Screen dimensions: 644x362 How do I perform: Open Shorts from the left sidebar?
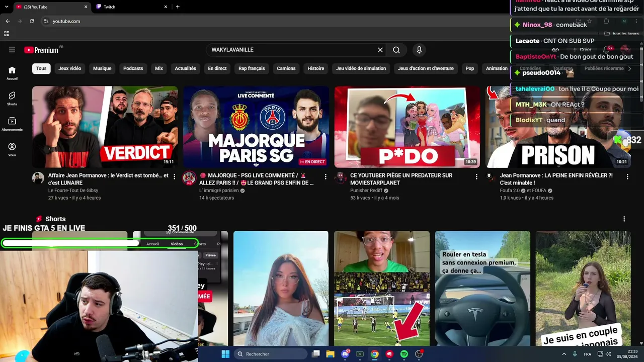click(x=12, y=99)
